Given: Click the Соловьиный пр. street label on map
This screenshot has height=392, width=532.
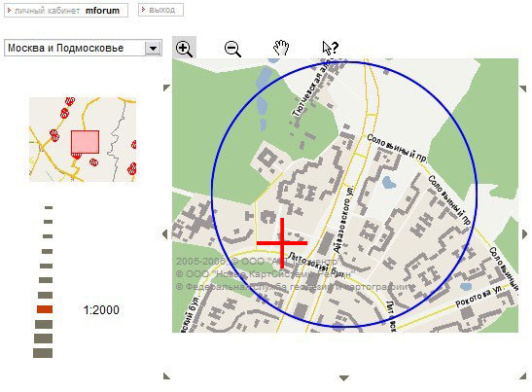Looking at the screenshot, I should [x=396, y=148].
